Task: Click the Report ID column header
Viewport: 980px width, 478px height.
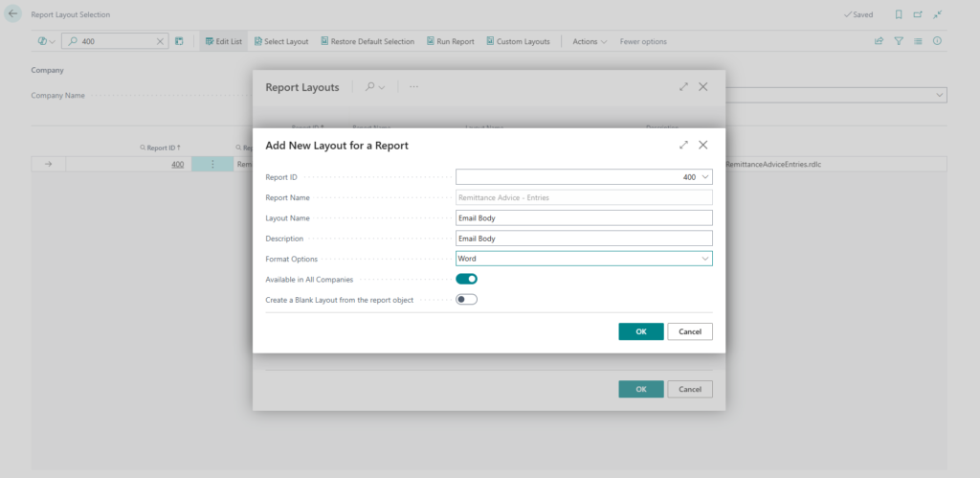Action: [x=161, y=148]
